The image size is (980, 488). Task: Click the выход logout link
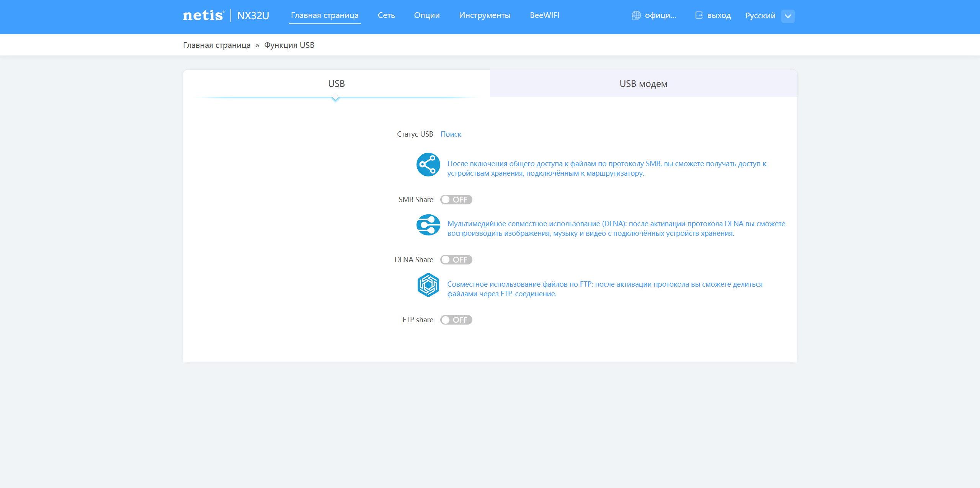719,16
